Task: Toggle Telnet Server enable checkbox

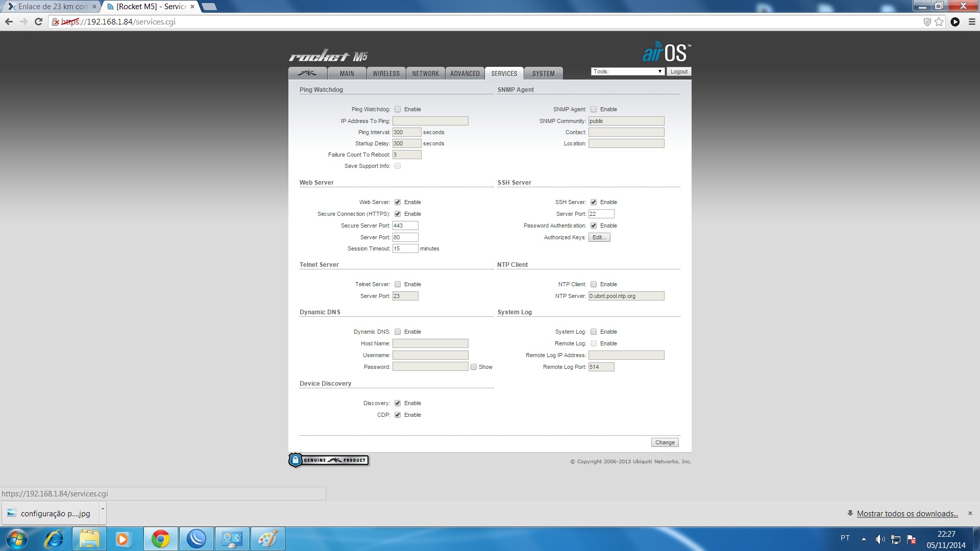Action: tap(398, 284)
